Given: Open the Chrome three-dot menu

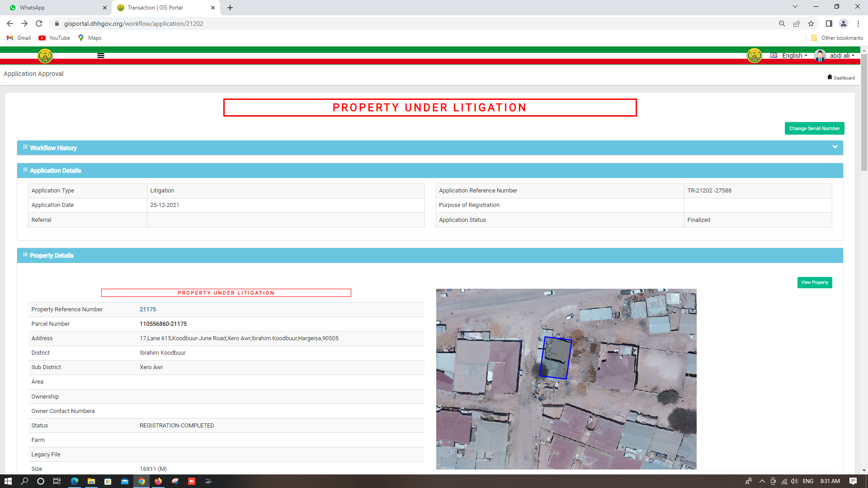Looking at the screenshot, I should pyautogui.click(x=858, y=23).
